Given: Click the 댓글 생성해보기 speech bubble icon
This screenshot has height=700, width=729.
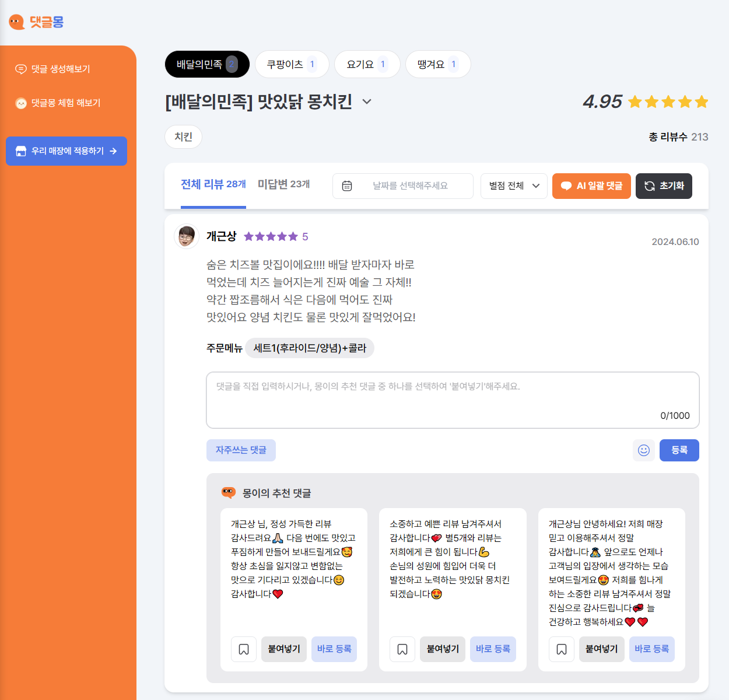Looking at the screenshot, I should [x=21, y=69].
